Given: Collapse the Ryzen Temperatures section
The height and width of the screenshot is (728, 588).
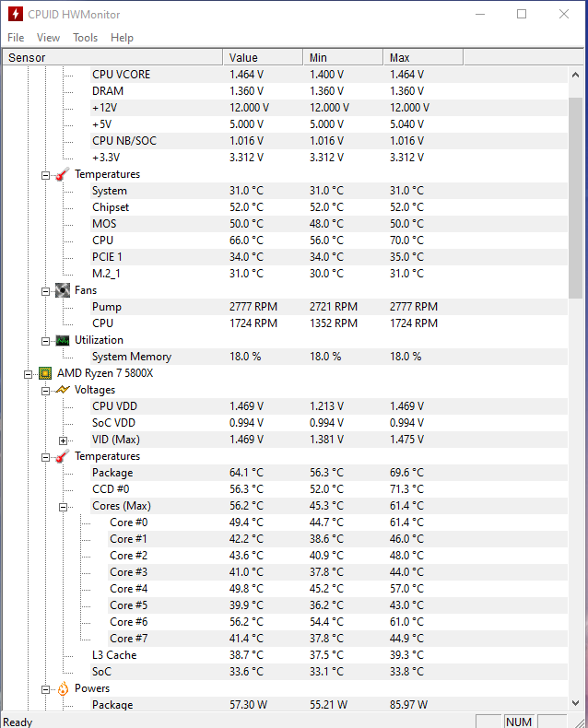Looking at the screenshot, I should (45, 457).
